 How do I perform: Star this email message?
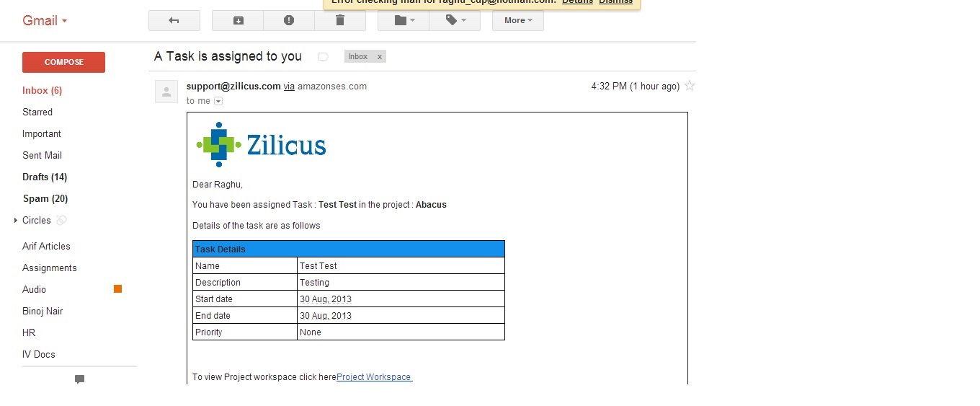[690, 87]
